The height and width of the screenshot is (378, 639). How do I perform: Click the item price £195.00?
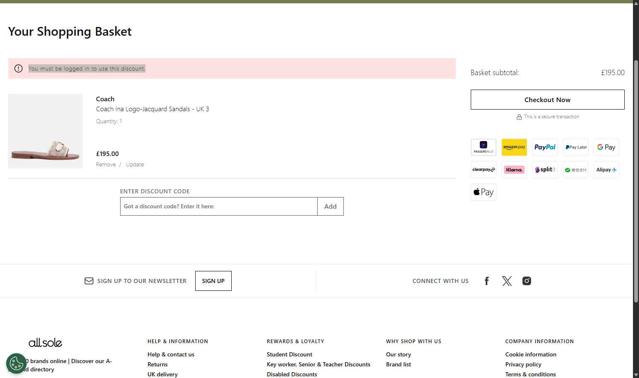(x=108, y=154)
